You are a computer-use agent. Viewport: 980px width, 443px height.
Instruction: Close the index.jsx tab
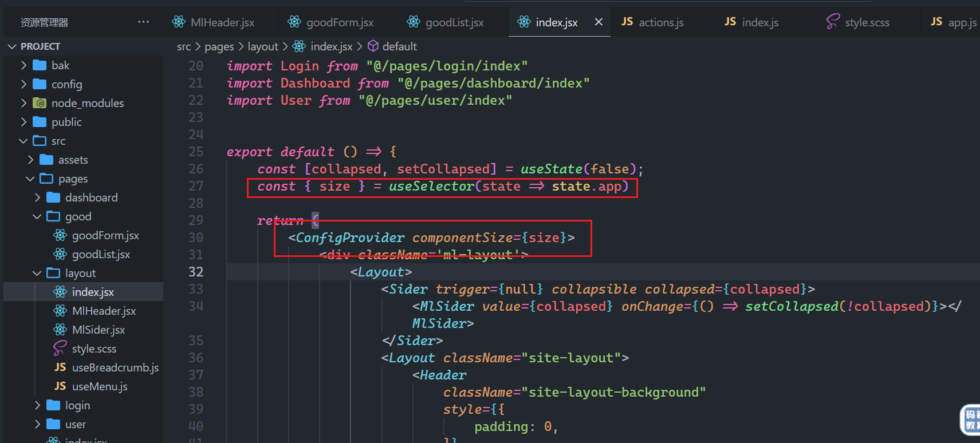click(599, 22)
